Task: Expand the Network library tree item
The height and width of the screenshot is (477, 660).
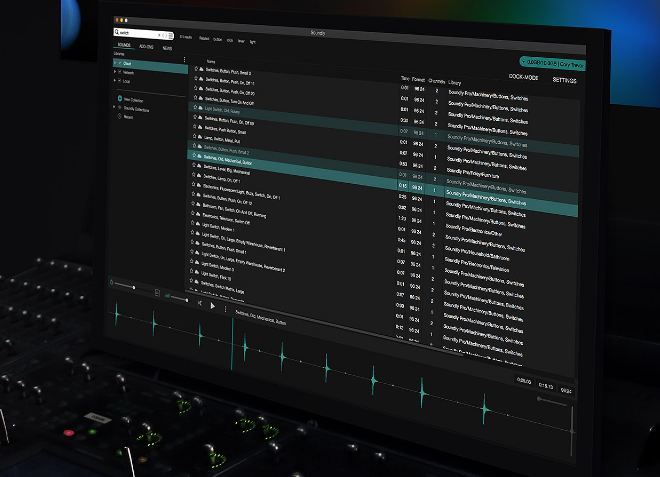Action: coord(113,72)
